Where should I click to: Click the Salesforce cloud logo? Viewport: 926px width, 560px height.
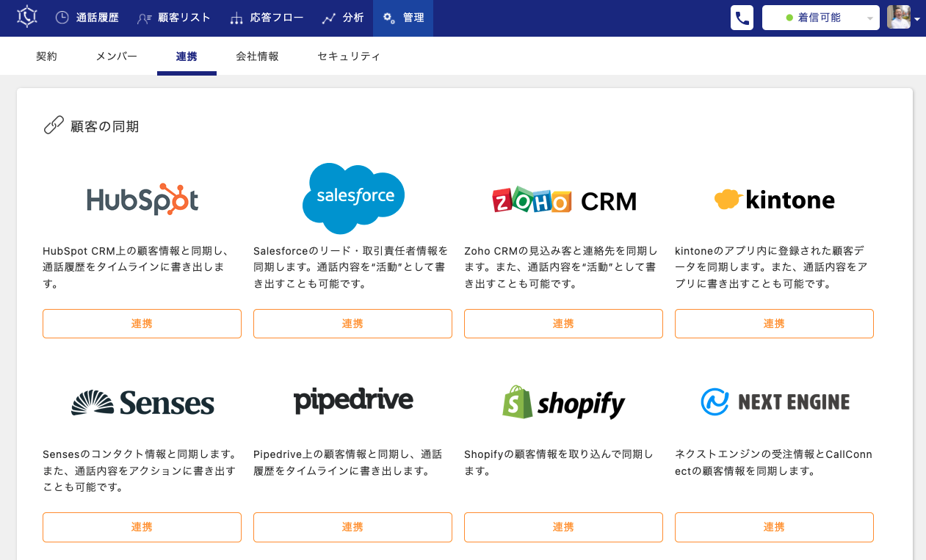pyautogui.click(x=353, y=198)
